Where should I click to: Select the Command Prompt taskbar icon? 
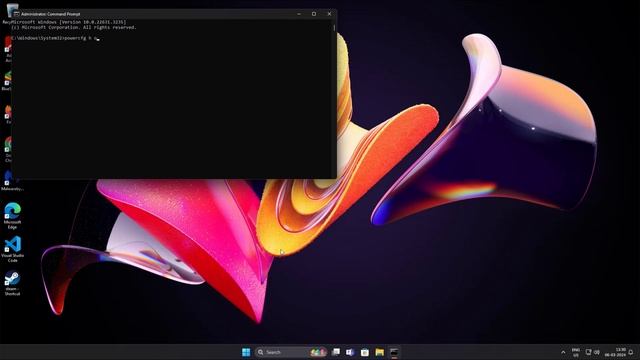394,352
